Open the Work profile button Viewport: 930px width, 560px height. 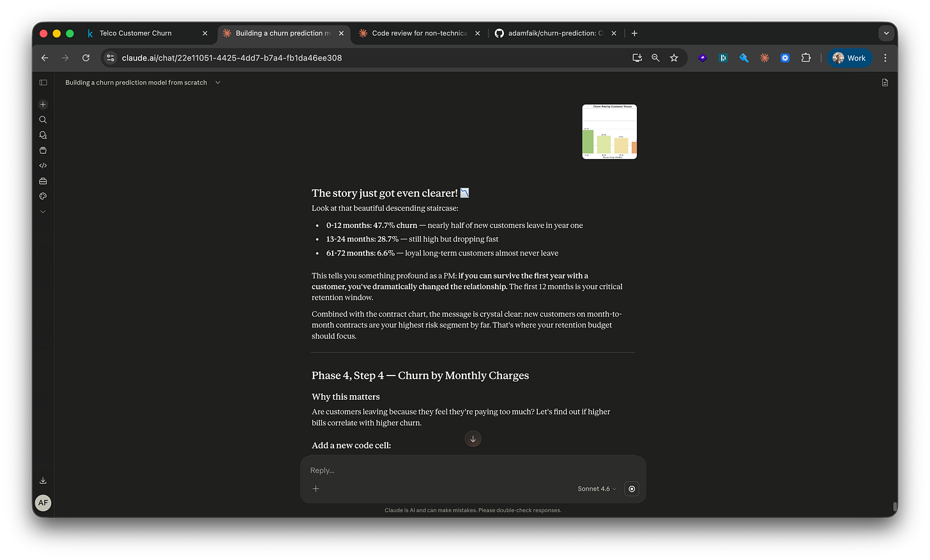click(x=850, y=57)
